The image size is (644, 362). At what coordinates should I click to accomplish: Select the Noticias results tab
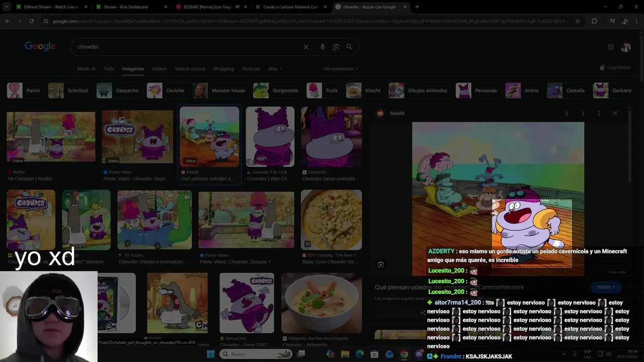251,68
